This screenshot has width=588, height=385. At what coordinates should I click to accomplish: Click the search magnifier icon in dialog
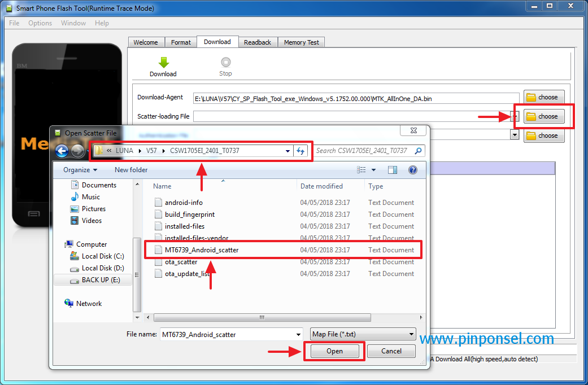coord(418,151)
